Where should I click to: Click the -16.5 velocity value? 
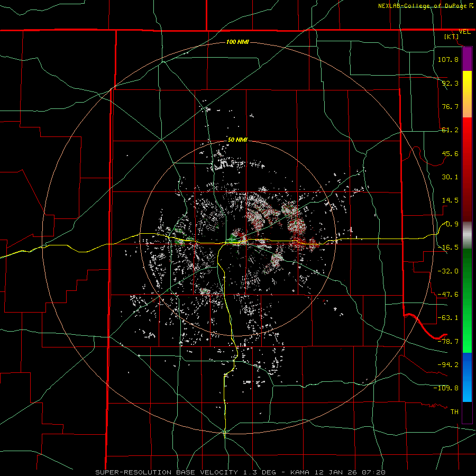448,248
